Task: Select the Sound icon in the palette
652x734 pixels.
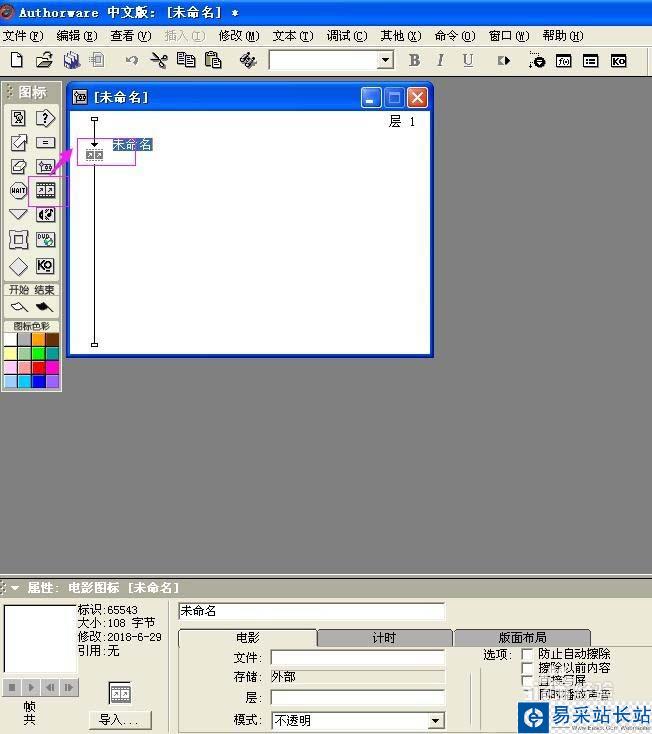Action: pos(45,215)
